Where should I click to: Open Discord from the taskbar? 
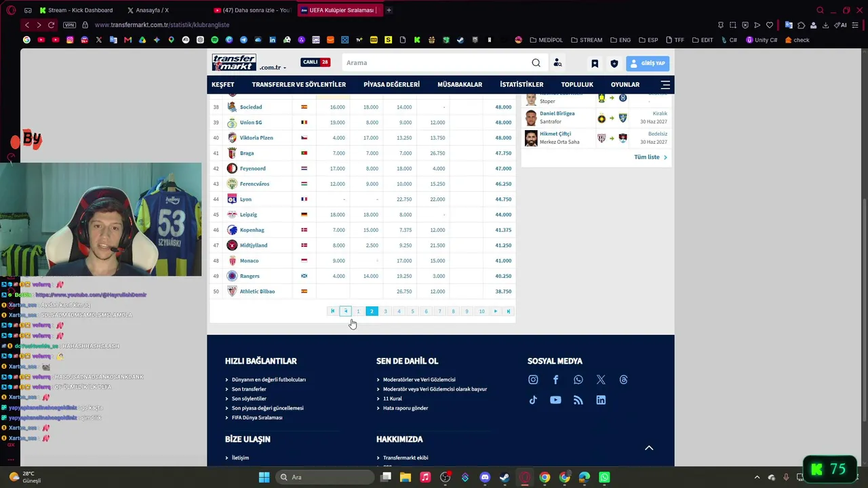485,477
